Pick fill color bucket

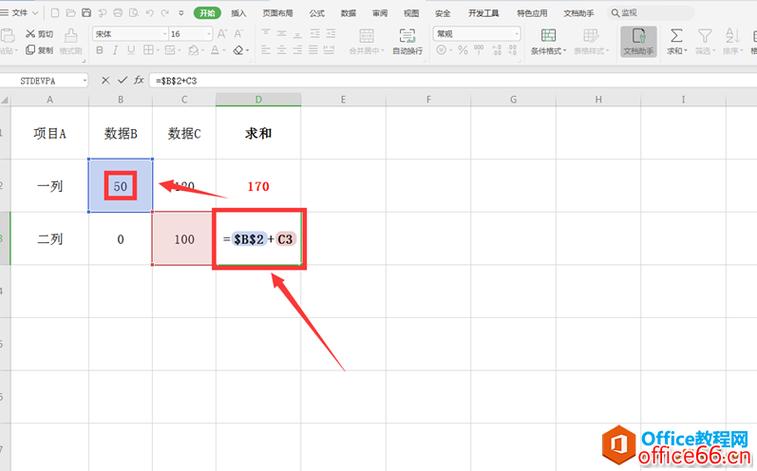click(x=195, y=50)
